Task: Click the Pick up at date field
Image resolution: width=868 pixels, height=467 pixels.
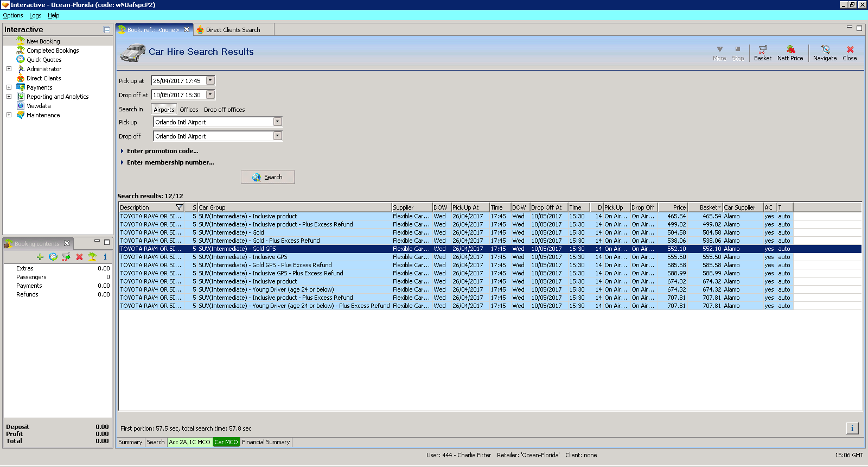Action: [178, 80]
